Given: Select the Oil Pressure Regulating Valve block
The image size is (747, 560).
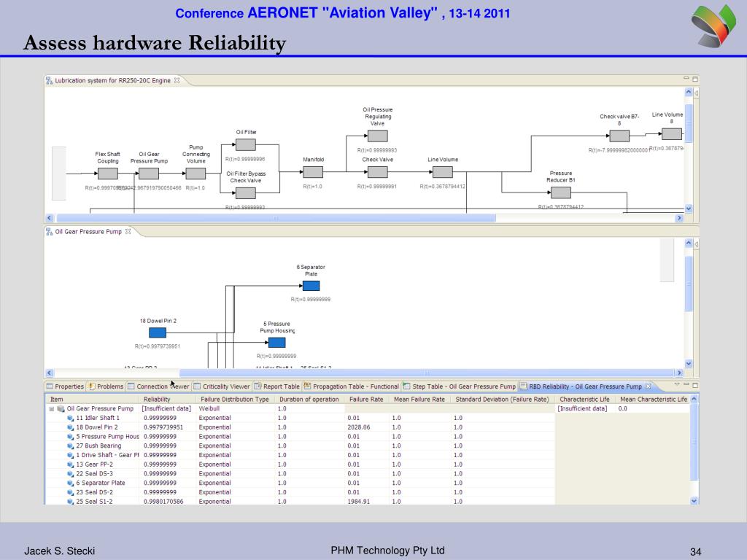Looking at the screenshot, I should point(377,136).
